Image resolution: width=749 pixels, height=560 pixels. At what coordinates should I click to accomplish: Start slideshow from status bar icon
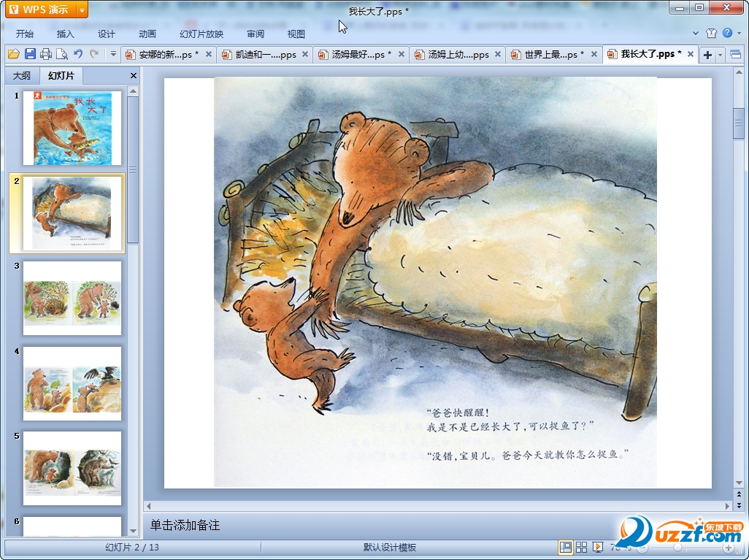pyautogui.click(x=597, y=548)
